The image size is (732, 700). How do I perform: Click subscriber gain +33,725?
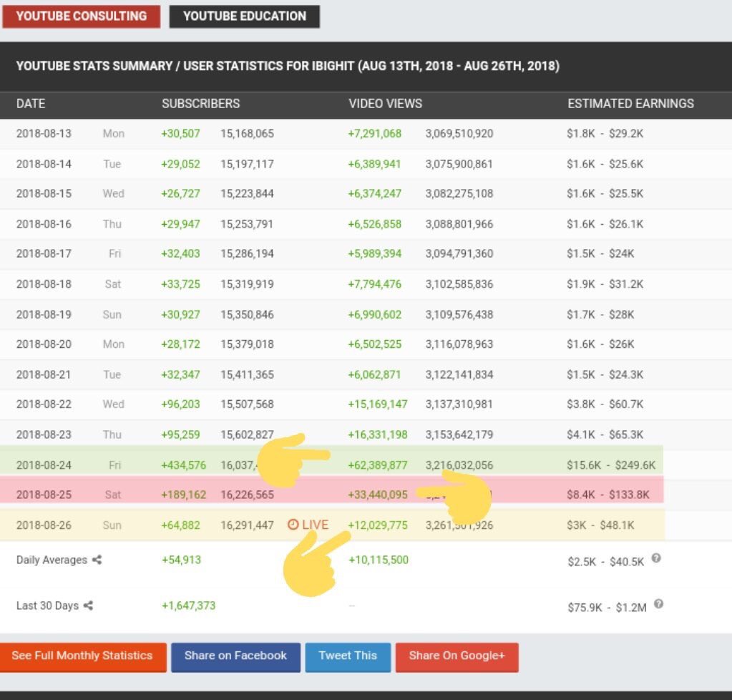click(180, 284)
